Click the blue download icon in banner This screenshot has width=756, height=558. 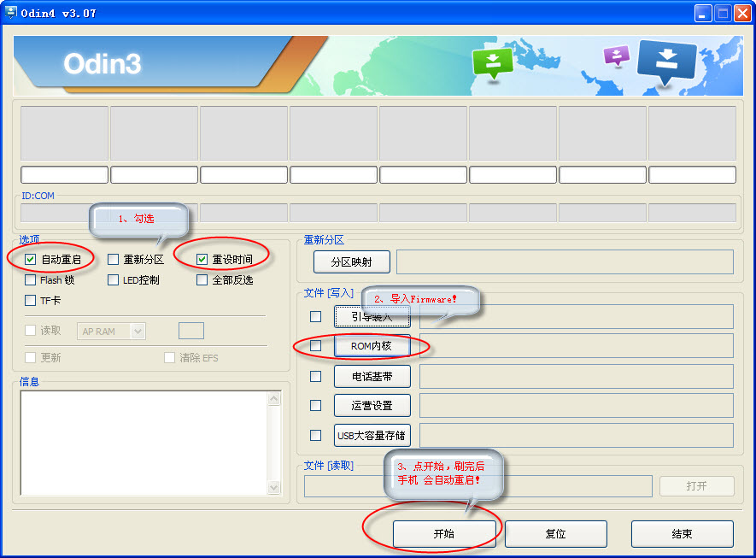(667, 62)
